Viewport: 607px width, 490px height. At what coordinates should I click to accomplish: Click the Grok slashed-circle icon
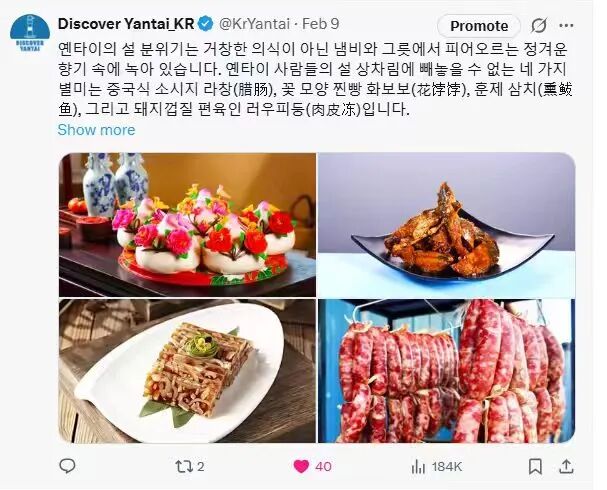click(x=538, y=26)
